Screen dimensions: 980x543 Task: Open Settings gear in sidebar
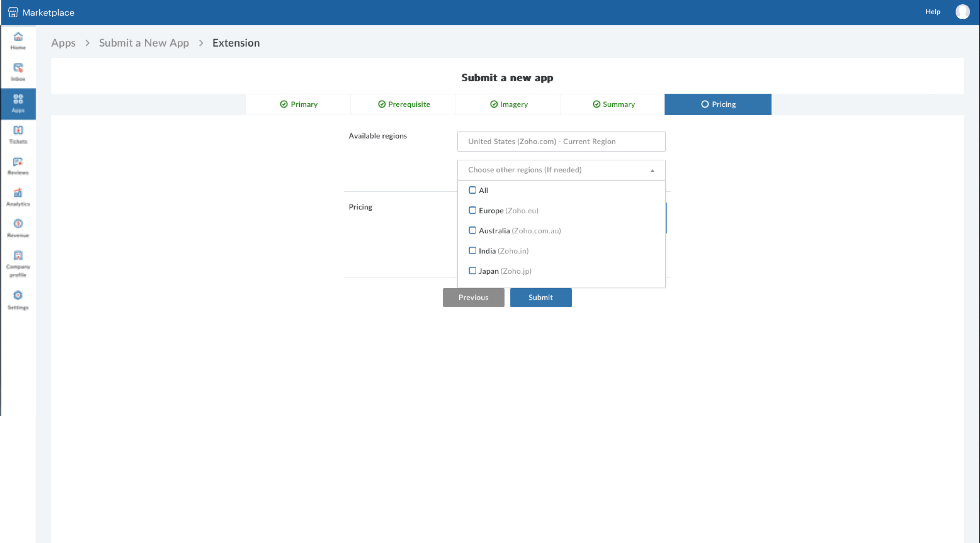pyautogui.click(x=18, y=300)
